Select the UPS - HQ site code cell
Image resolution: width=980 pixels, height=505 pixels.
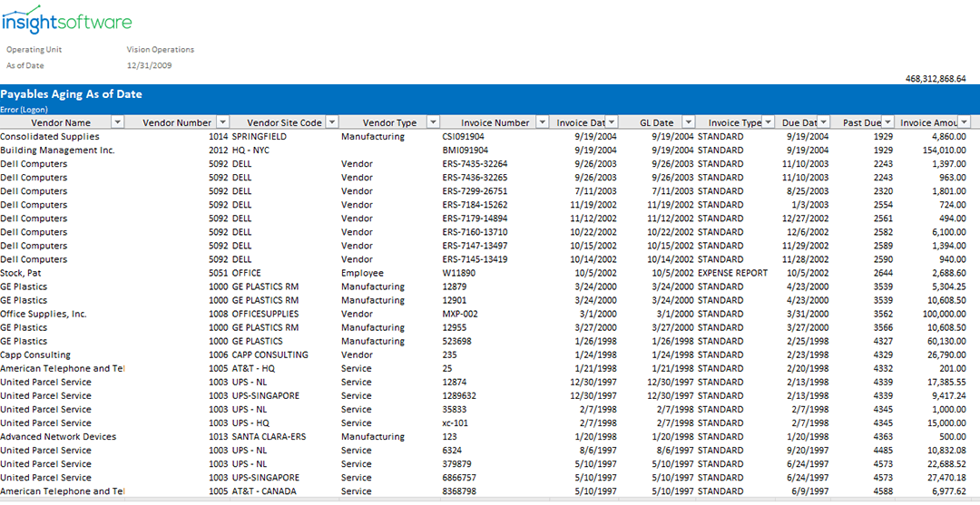(x=250, y=422)
